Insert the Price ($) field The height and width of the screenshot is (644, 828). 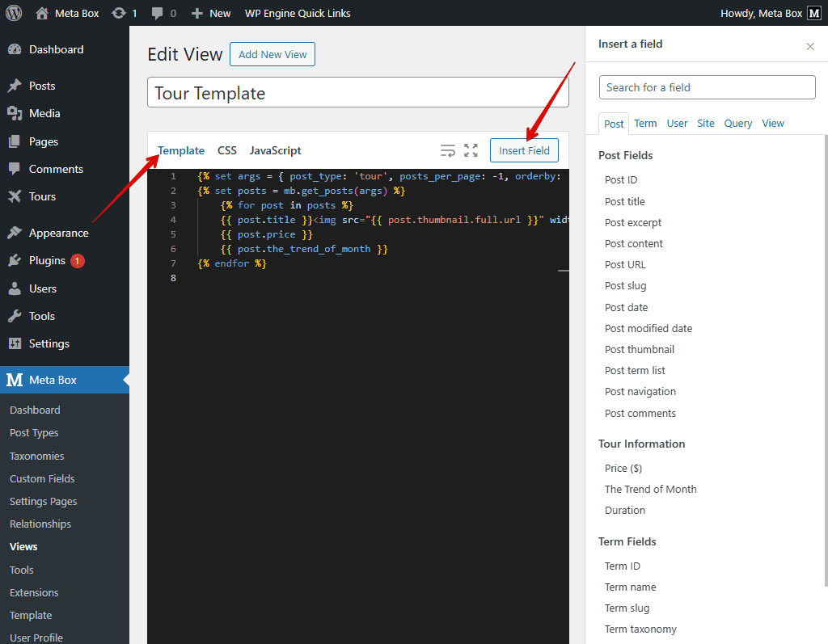623,468
